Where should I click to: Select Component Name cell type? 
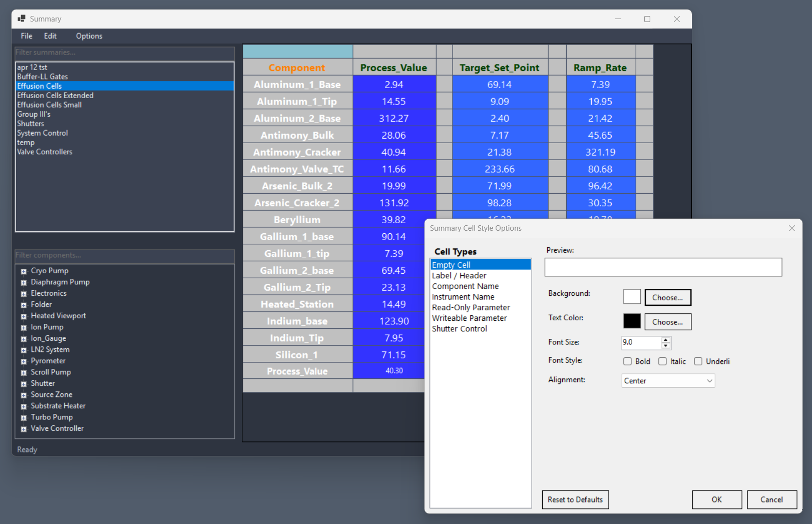[x=480, y=286]
